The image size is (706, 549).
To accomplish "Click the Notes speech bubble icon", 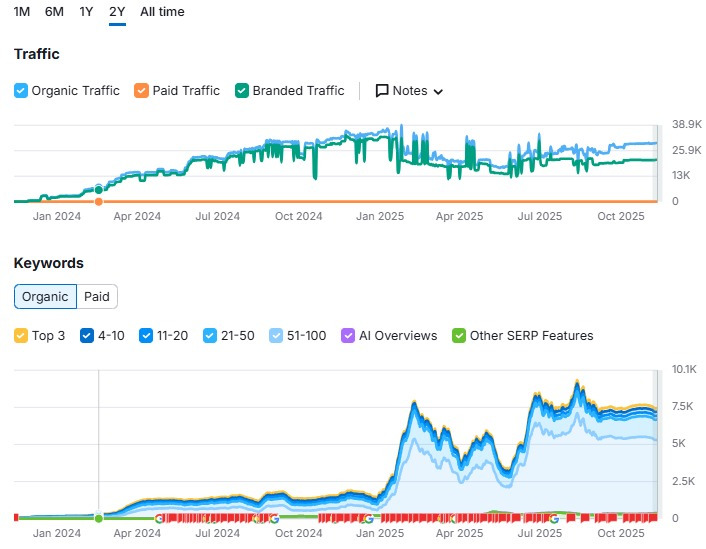I will pyautogui.click(x=382, y=91).
